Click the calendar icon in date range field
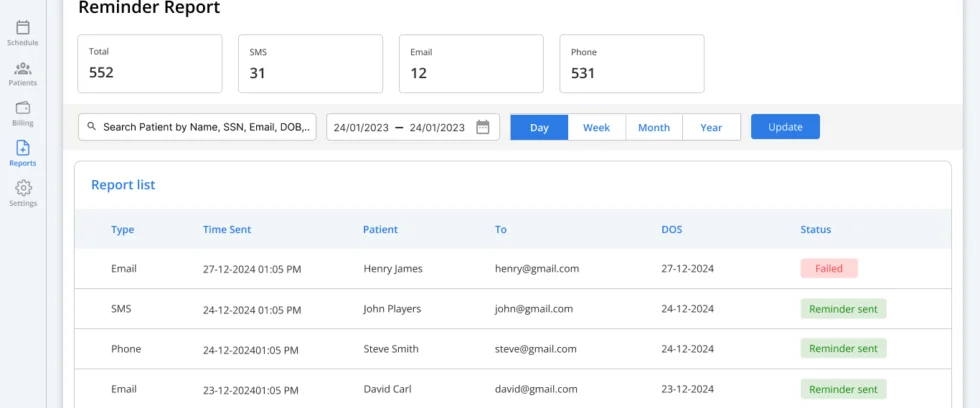This screenshot has width=980, height=408. tap(483, 127)
